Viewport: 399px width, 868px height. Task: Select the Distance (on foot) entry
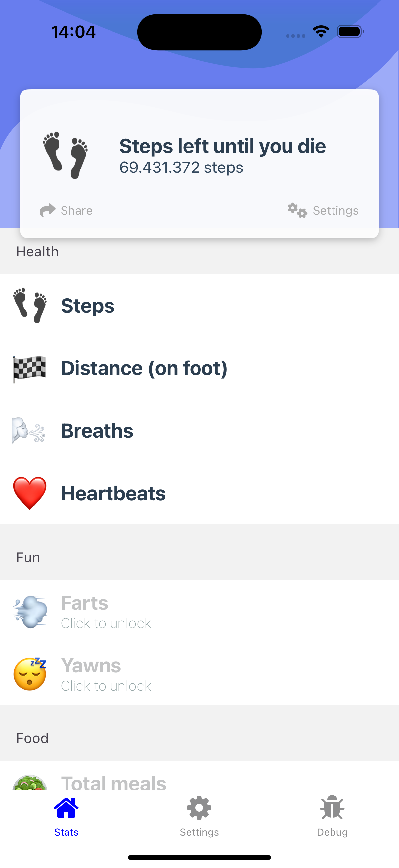coord(144,368)
